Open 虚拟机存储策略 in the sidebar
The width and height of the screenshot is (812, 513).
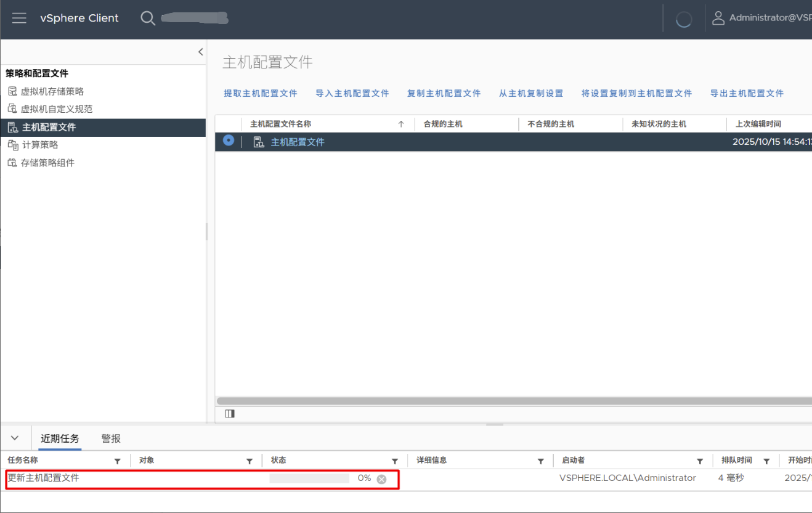coord(52,91)
